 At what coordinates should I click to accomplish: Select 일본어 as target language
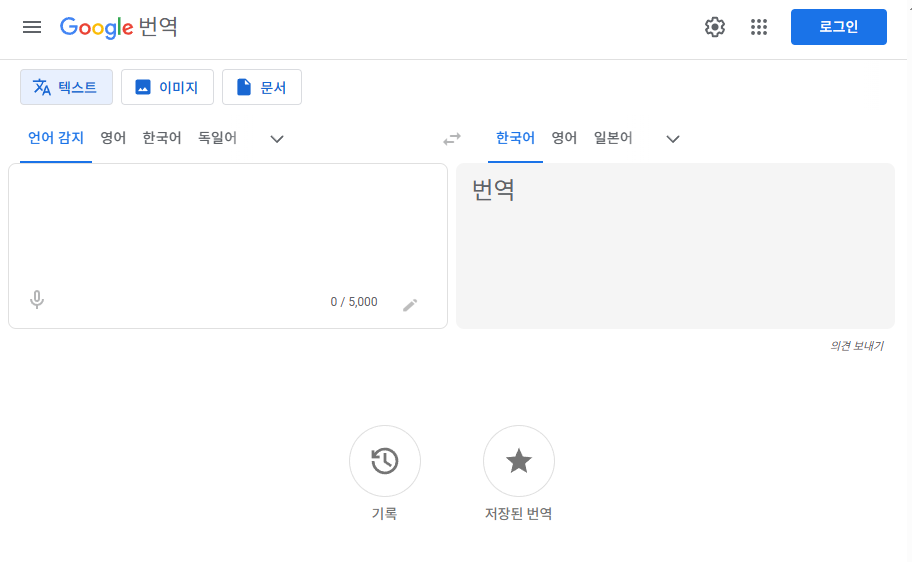pos(613,138)
